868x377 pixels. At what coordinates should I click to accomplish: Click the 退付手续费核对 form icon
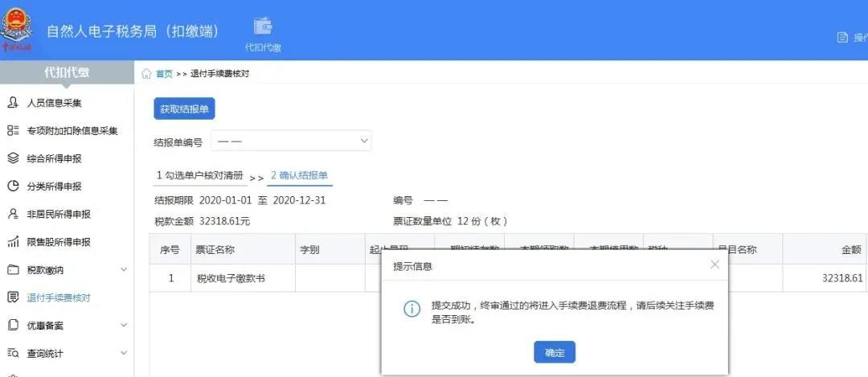[14, 298]
